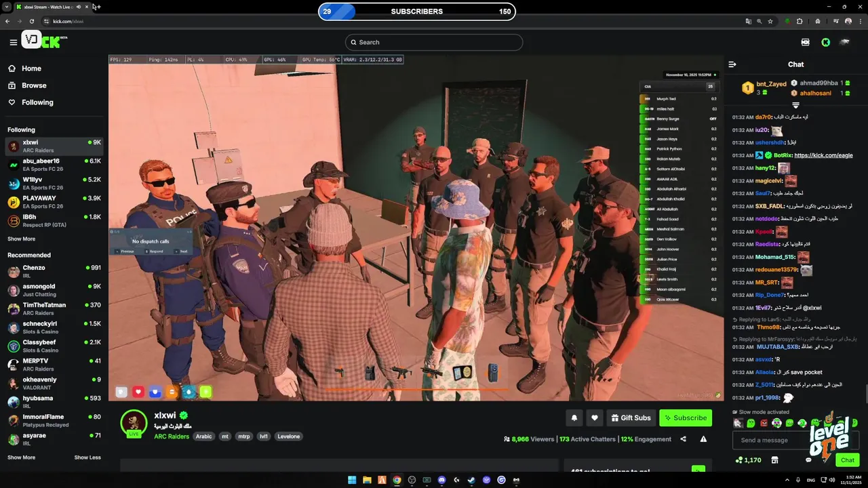Open chat settings speech bubble icon
This screenshot has width=868, height=488.
(808, 460)
